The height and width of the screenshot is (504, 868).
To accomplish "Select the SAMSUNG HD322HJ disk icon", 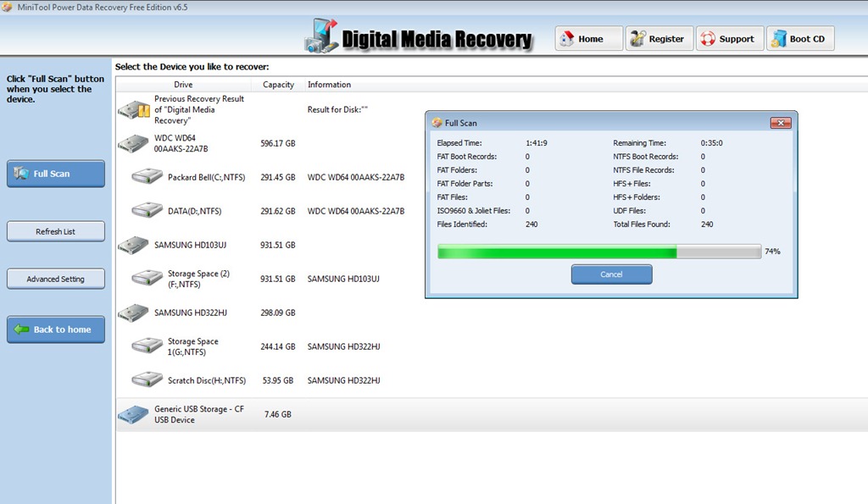I will click(133, 313).
